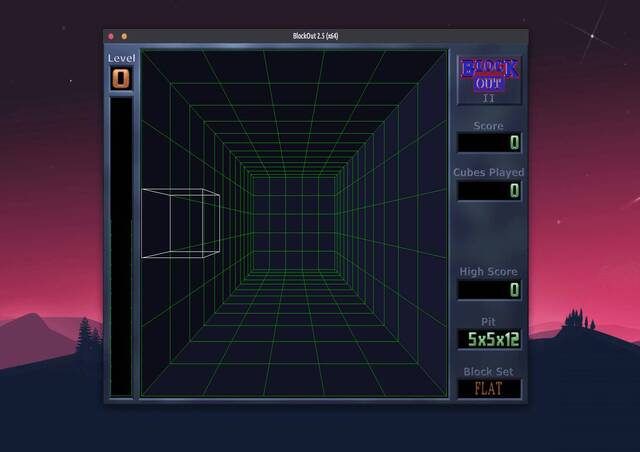Minimize the window with yellow button

coord(124,36)
